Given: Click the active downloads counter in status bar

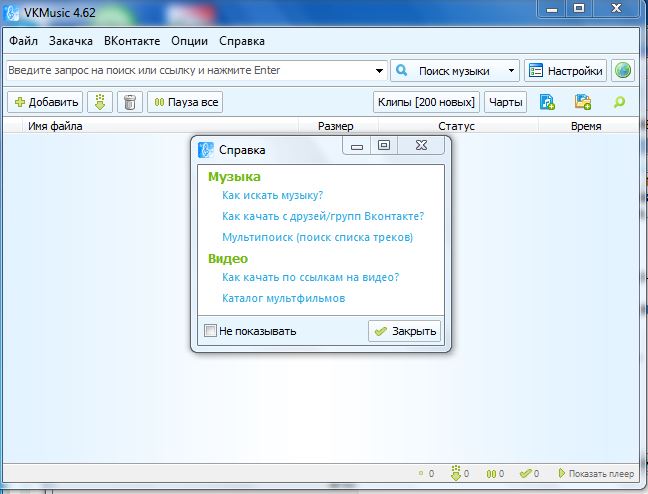Looking at the screenshot, I should 460,474.
